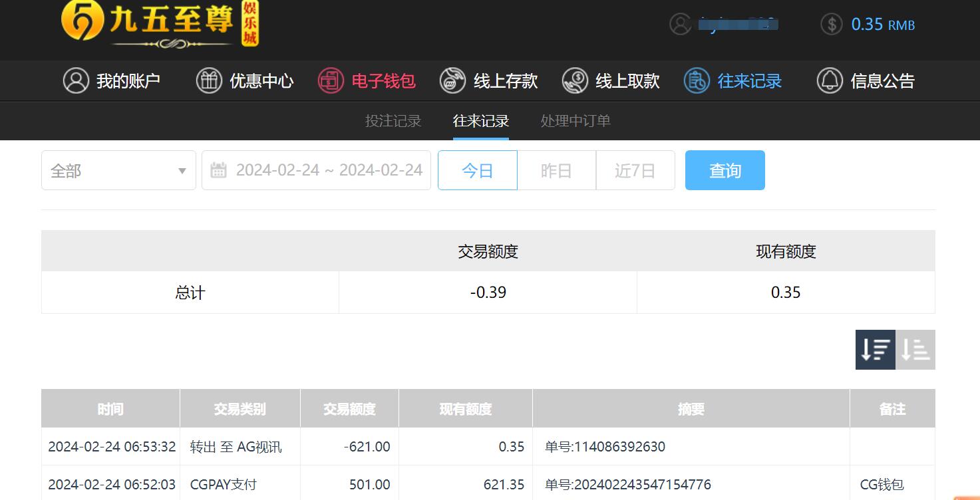Click the 电子钱包 wallet icon
This screenshot has height=500, width=980.
[331, 81]
